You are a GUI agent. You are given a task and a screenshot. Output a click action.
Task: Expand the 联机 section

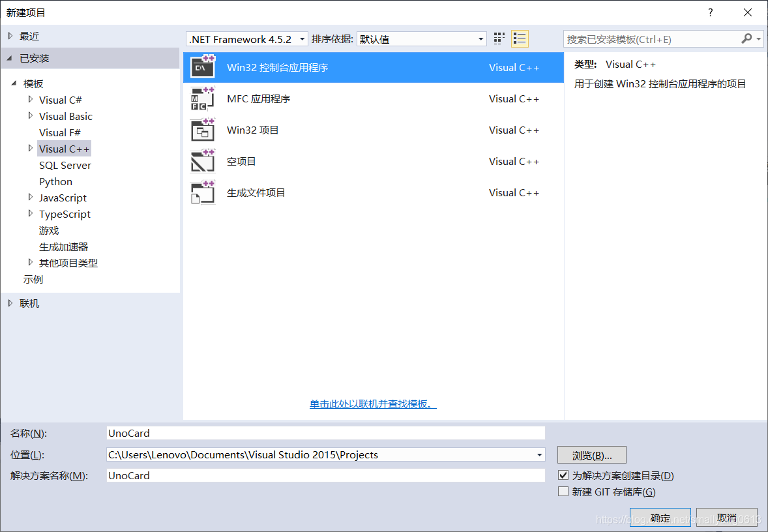coord(10,303)
